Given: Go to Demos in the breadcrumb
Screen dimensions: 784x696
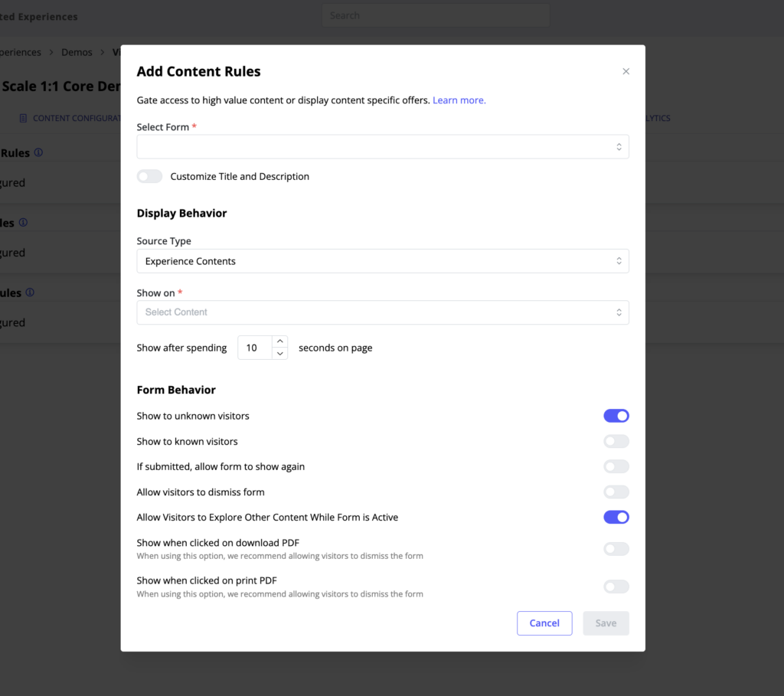Looking at the screenshot, I should click(x=77, y=52).
